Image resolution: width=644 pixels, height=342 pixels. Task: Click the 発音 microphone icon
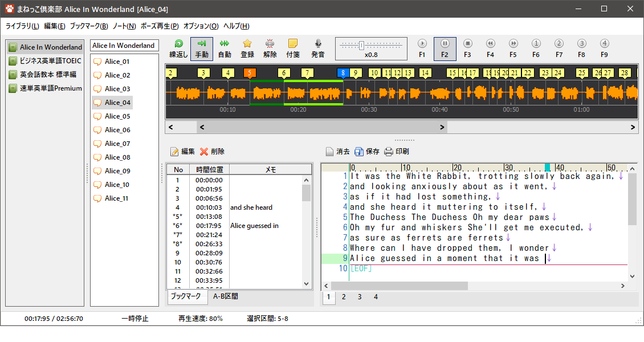(x=318, y=44)
